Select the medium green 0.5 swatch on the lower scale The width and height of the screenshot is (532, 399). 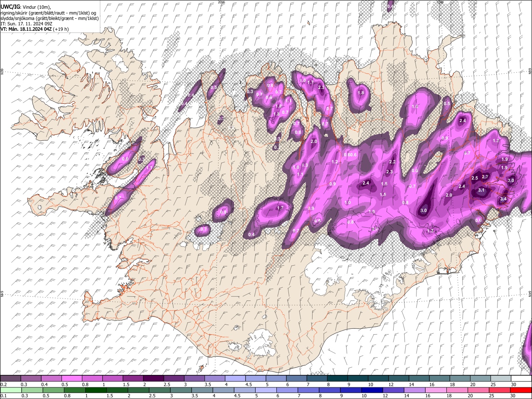tap(54, 390)
